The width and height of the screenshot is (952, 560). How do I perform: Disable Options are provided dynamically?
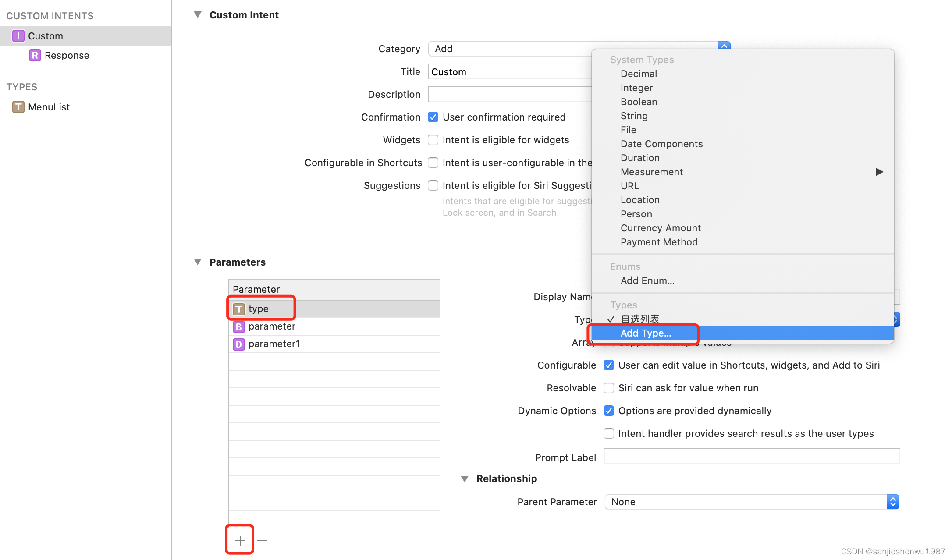click(608, 411)
